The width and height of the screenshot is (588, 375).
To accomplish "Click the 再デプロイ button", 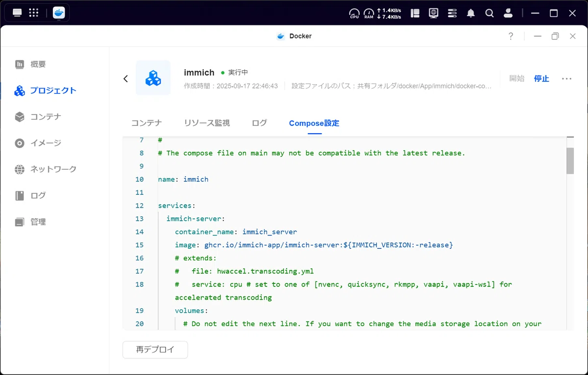I will point(155,350).
